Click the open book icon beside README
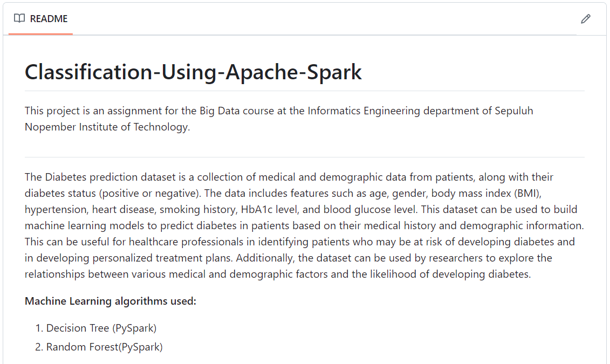 point(19,18)
